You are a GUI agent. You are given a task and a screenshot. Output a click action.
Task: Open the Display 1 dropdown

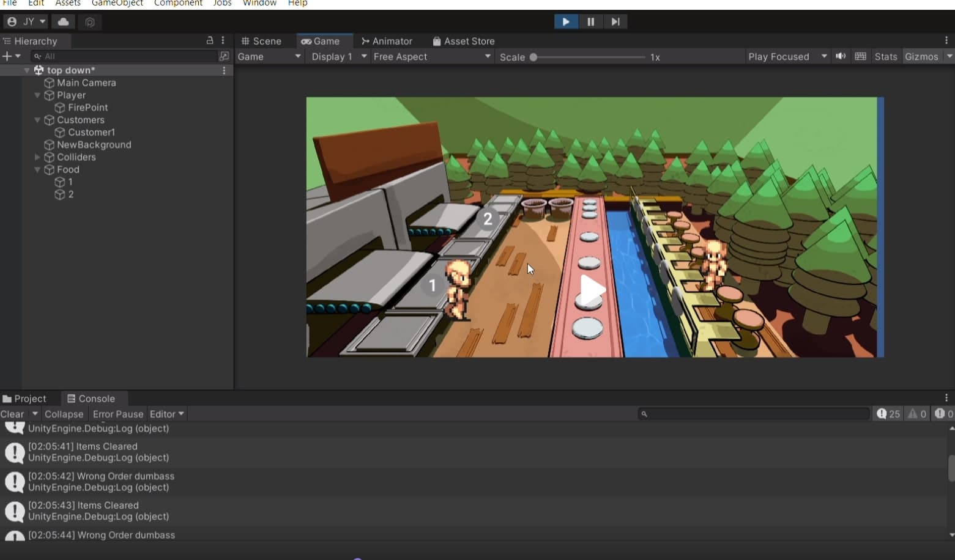tap(339, 57)
